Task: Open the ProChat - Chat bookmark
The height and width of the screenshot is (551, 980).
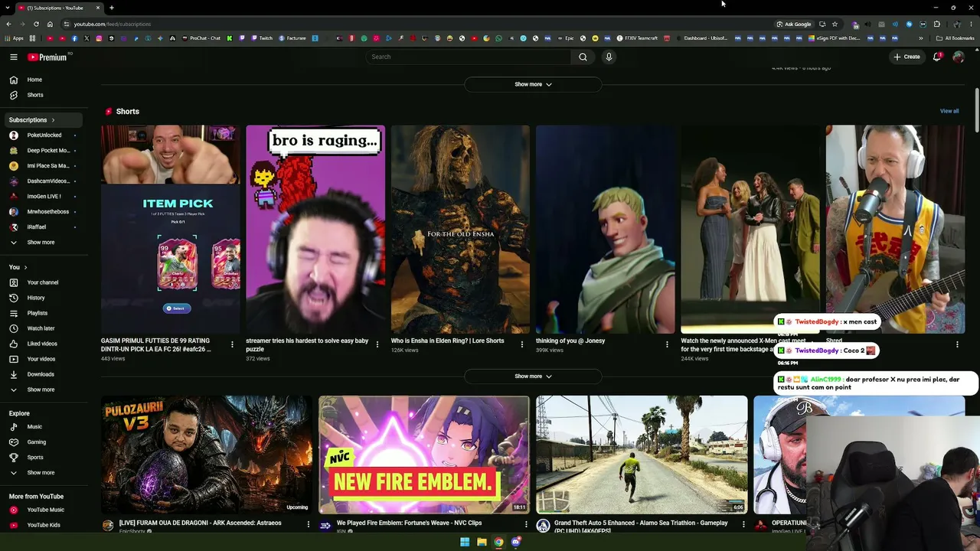Action: pos(201,38)
